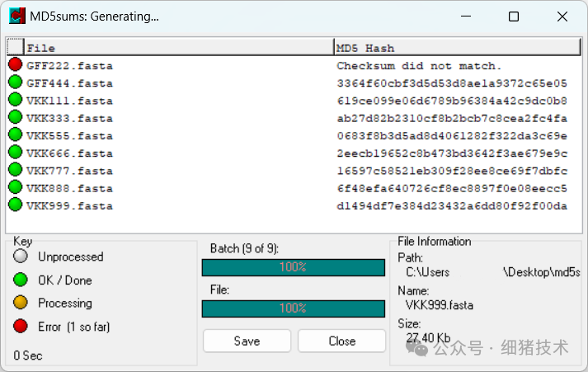This screenshot has width=588, height=372.
Task: Click the Batch progress bar at 100%
Action: point(294,267)
